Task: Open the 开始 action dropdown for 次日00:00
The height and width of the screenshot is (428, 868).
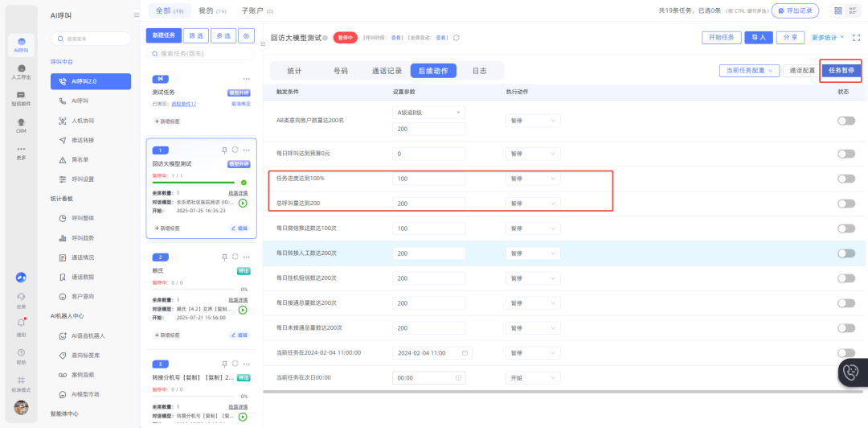Action: (x=533, y=377)
